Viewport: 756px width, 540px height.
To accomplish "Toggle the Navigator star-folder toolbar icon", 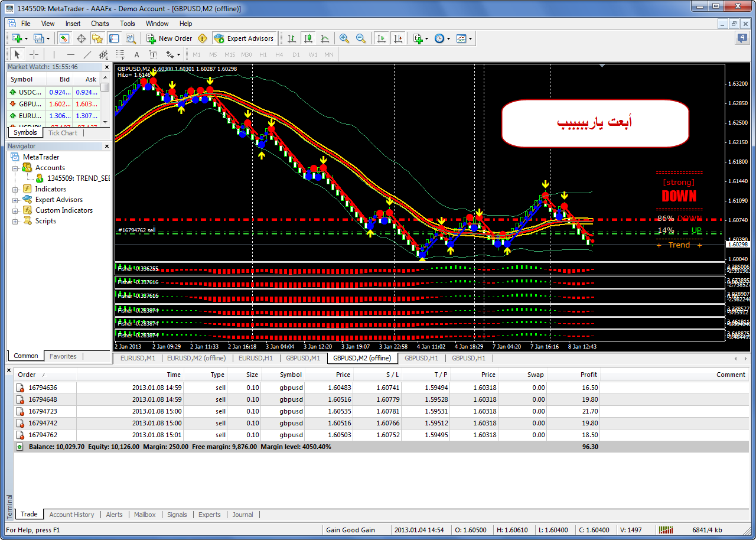I will click(97, 38).
